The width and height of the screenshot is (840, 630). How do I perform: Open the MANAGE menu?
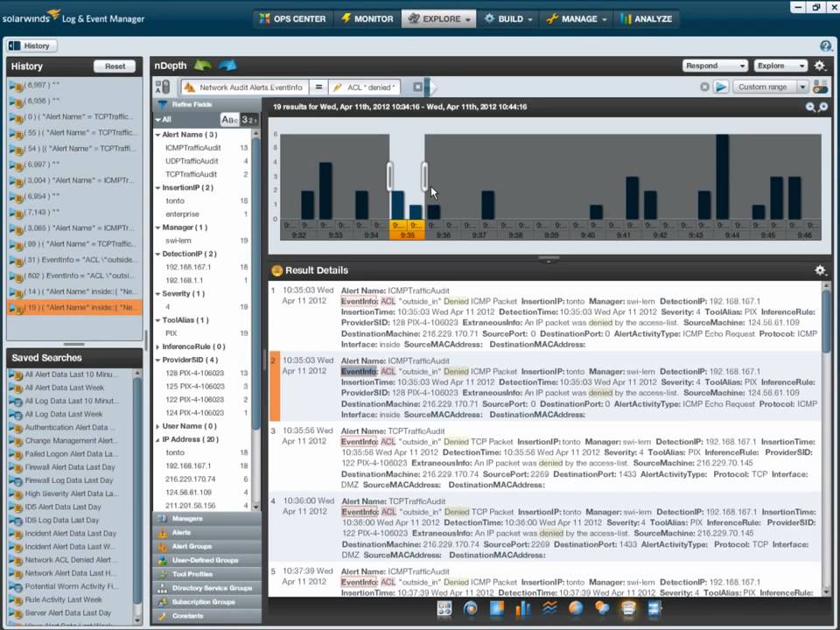pos(577,18)
